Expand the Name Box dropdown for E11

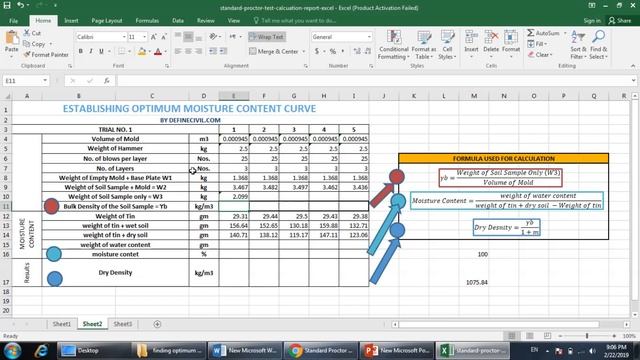coord(45,81)
